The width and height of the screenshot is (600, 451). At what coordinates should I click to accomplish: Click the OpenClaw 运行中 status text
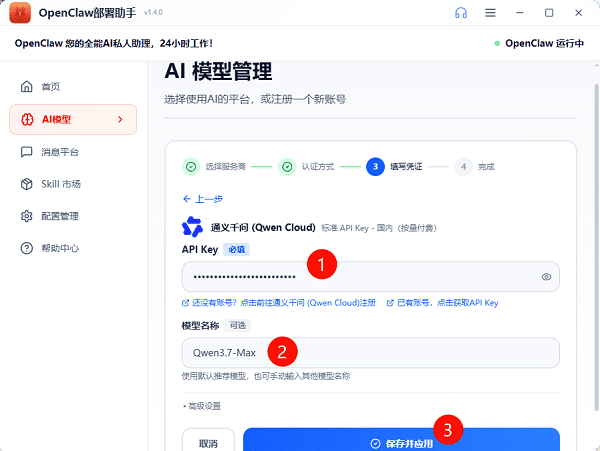(x=544, y=43)
